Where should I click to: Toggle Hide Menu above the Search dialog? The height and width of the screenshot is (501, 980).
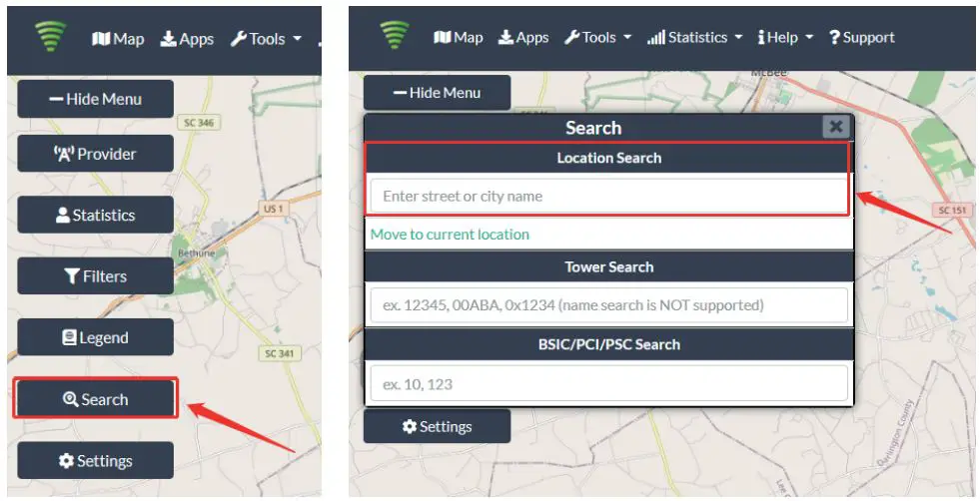pos(437,93)
